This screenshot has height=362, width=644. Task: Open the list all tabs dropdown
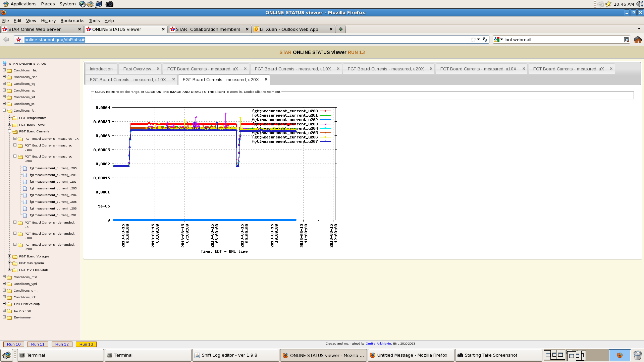pyautogui.click(x=639, y=29)
